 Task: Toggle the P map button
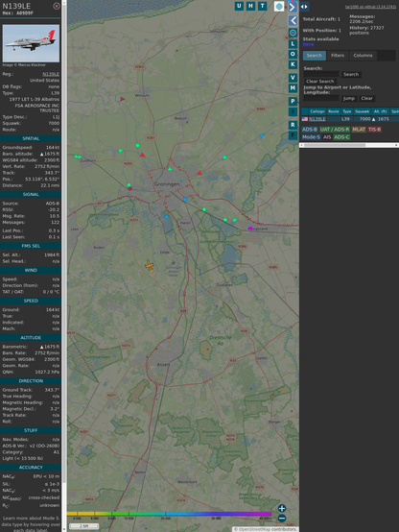pyautogui.click(x=293, y=101)
